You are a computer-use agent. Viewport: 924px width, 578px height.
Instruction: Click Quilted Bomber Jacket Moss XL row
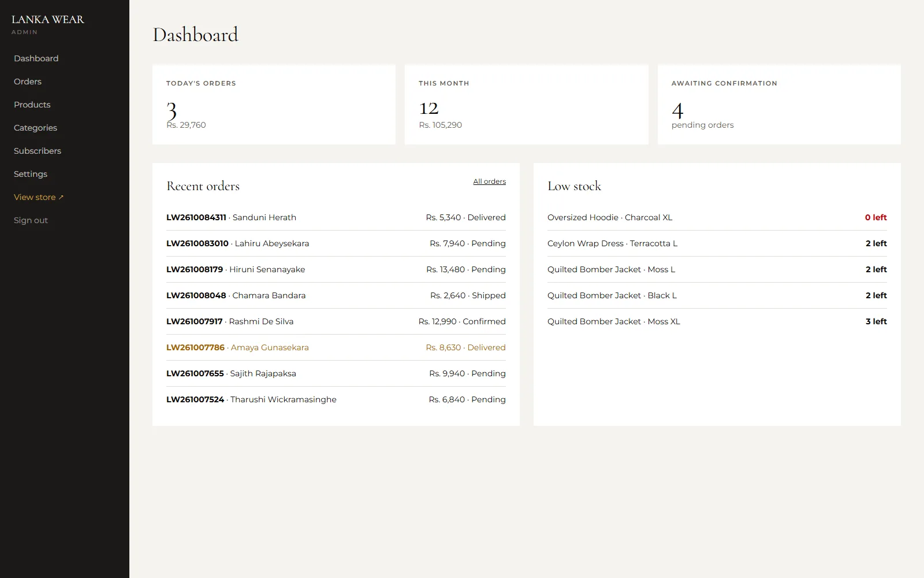(717, 321)
